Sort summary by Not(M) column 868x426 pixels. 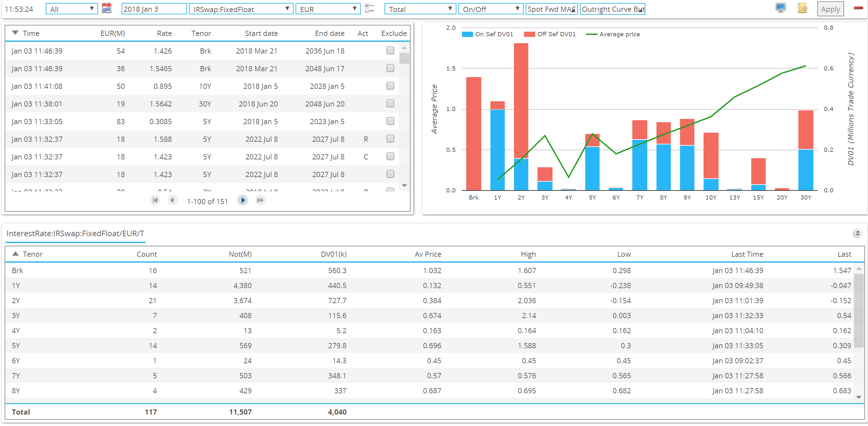click(240, 254)
